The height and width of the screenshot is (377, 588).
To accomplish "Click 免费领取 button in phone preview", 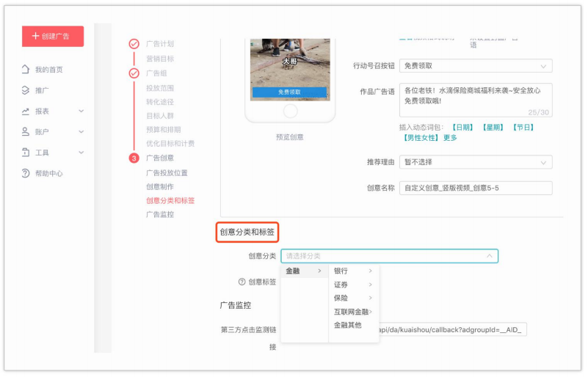I will pos(289,92).
